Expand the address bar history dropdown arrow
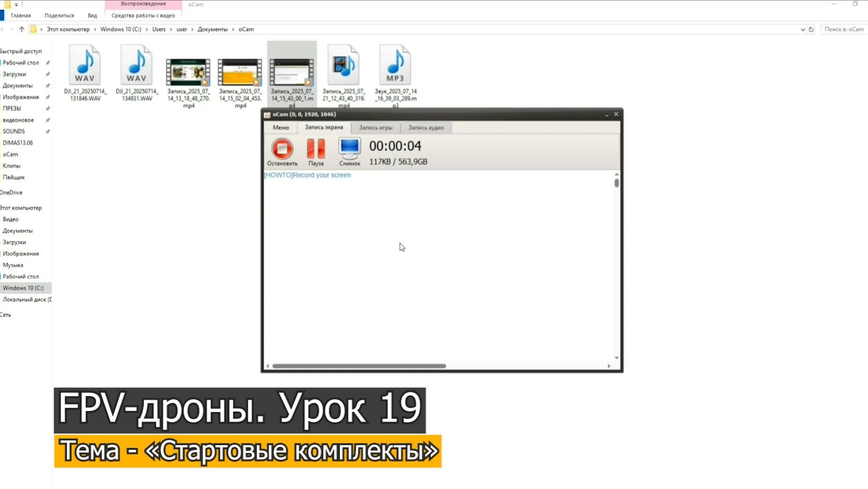The image size is (868, 489). (x=802, y=30)
